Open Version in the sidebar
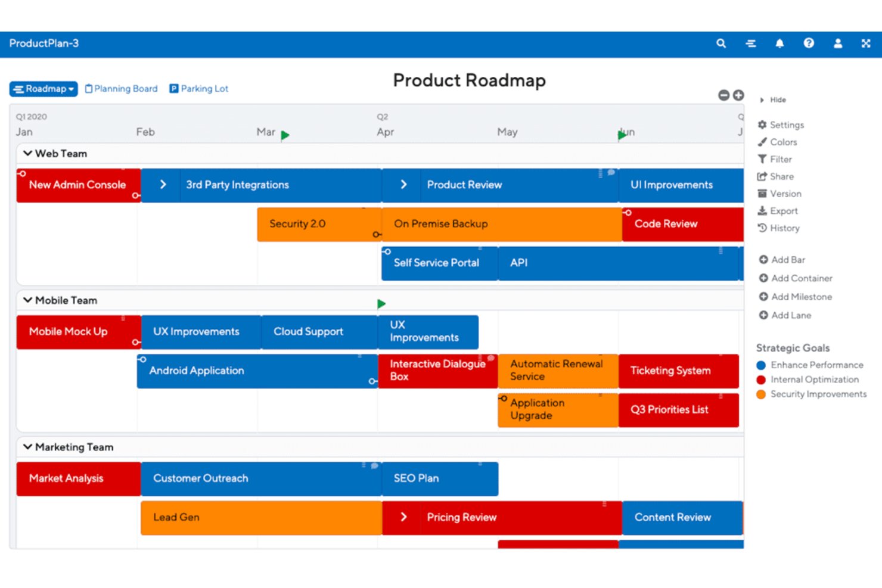Image resolution: width=882 pixels, height=588 pixels. pyautogui.click(x=779, y=194)
